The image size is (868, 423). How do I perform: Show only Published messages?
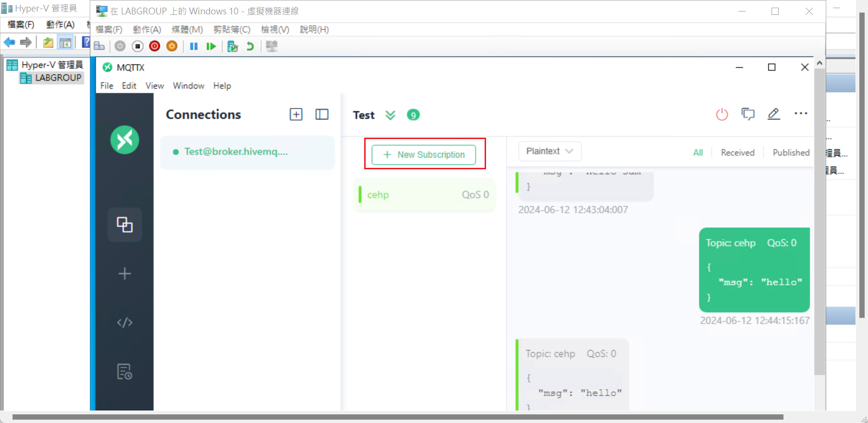pos(791,153)
